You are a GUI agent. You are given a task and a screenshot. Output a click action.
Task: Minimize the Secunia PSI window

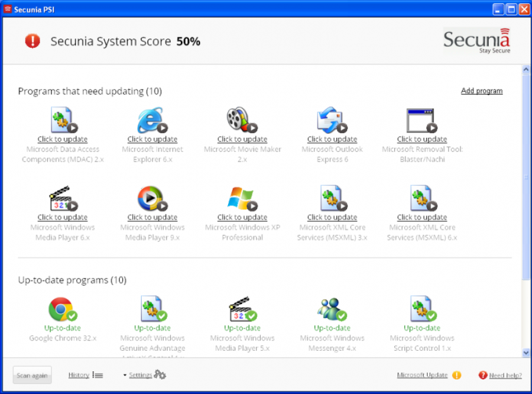tap(498, 9)
